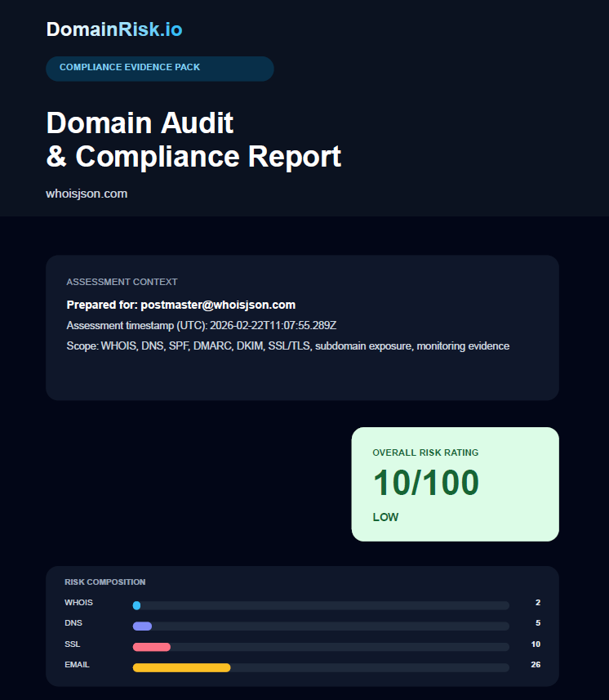The height and width of the screenshot is (700, 609).
Task: Click the whoisjson.com domain subtitle
Action: click(87, 194)
